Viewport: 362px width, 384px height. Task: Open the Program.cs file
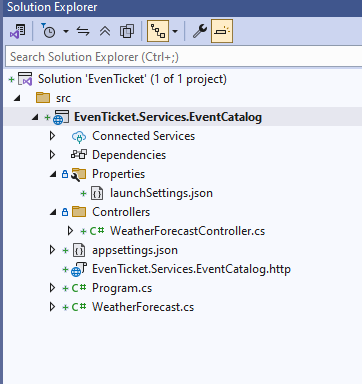pos(122,288)
